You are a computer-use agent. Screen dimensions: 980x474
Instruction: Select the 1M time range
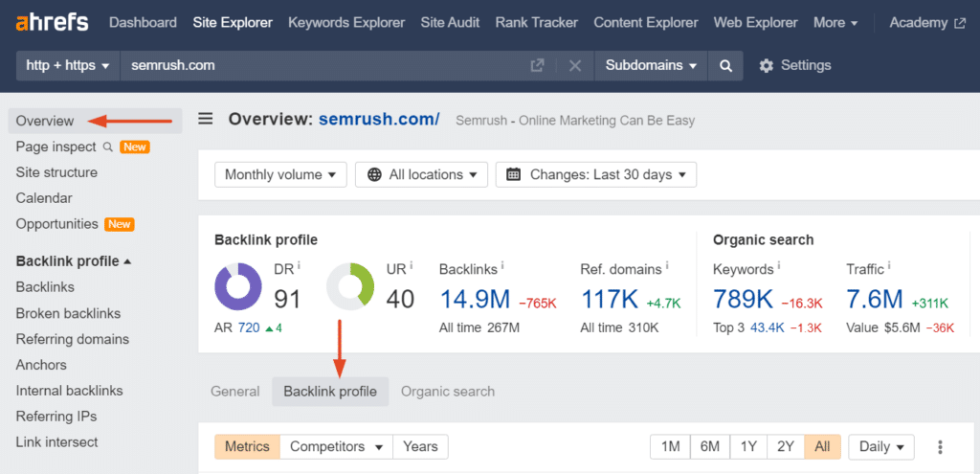670,447
